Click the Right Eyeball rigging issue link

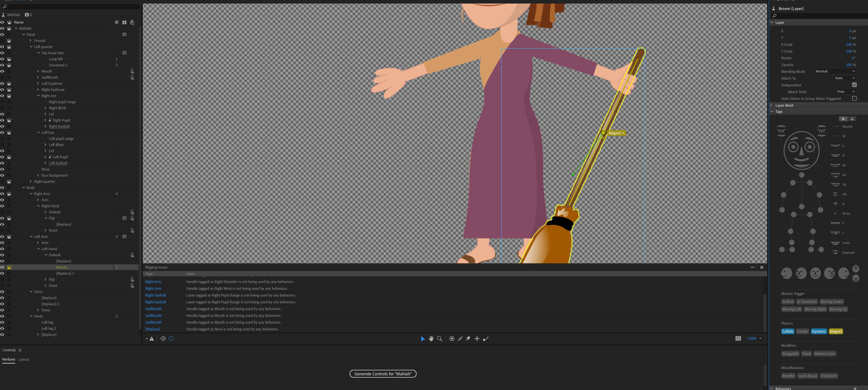click(x=155, y=295)
